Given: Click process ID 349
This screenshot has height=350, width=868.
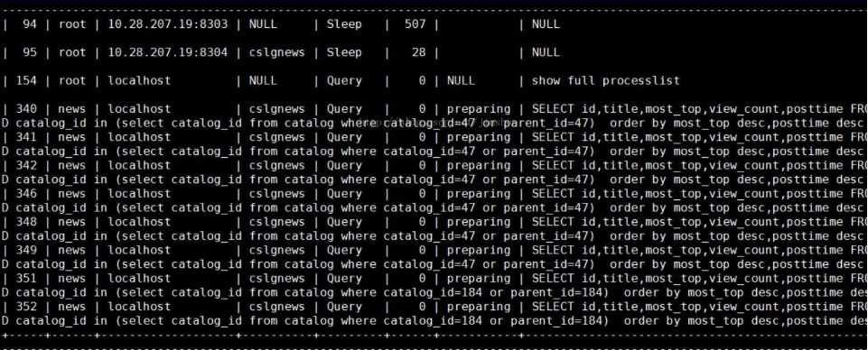Looking at the screenshot, I should click(x=26, y=250).
